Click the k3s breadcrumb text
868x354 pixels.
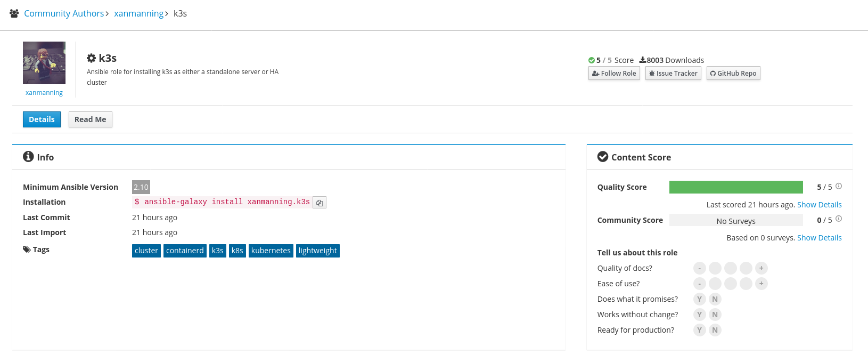(x=180, y=13)
